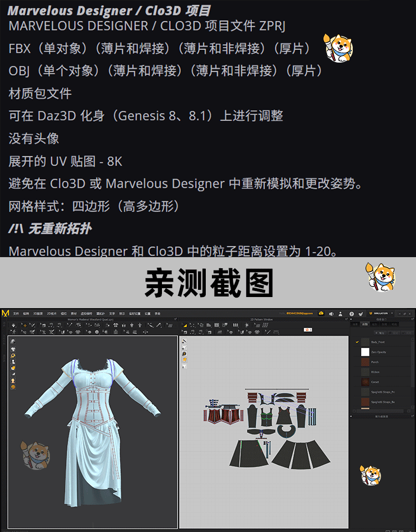The image size is (416, 532).
Task: Click the round button icon in 3D toolbar
Action: pyautogui.click(x=97, y=331)
